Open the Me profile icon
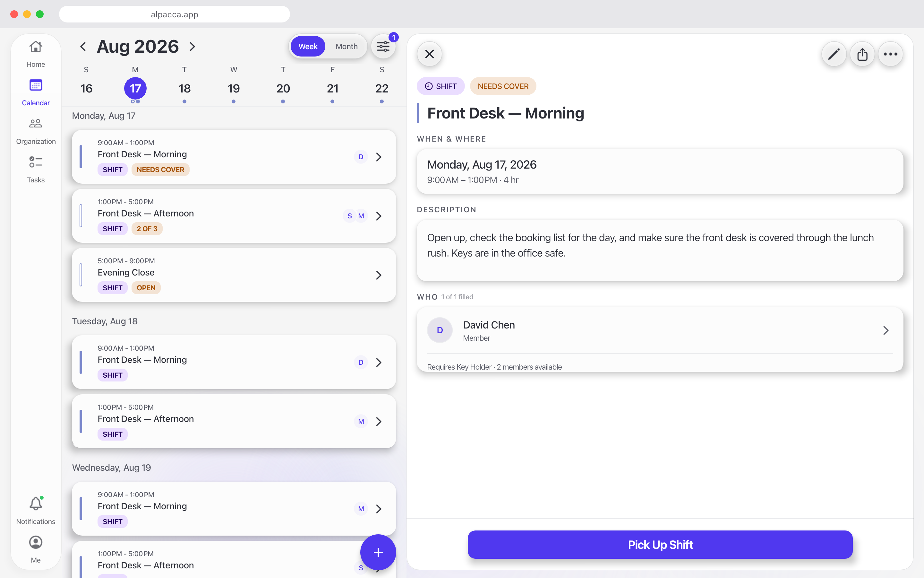924x578 pixels. coord(36,550)
